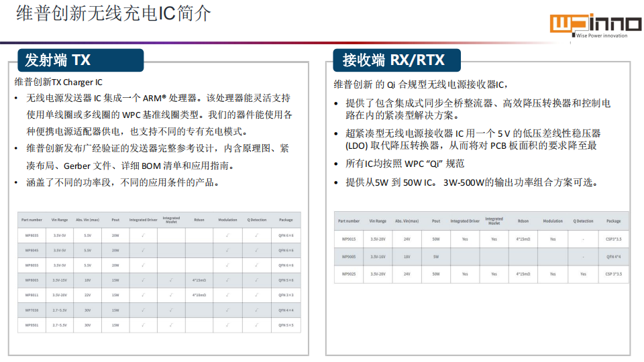Click the 发射端 TX section header

80,60
